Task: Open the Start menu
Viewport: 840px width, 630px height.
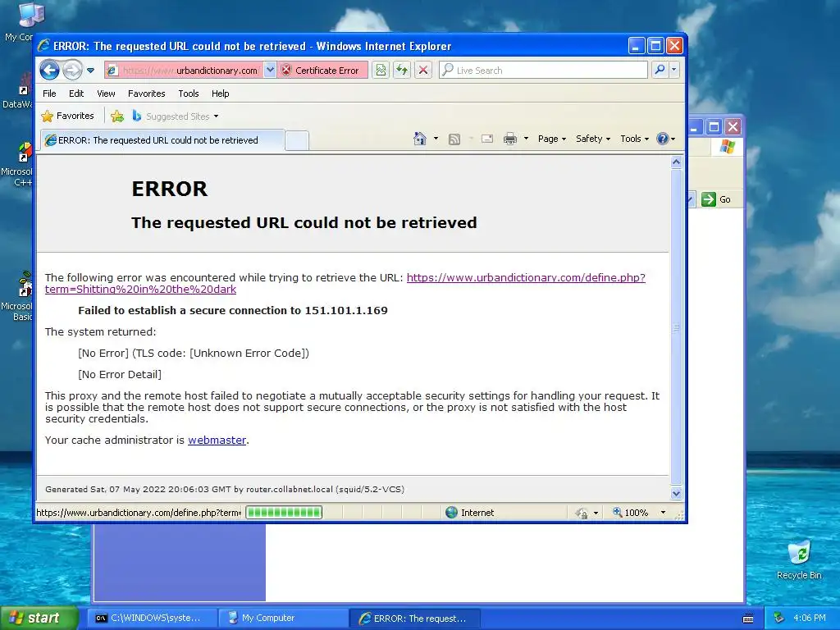Action: click(39, 618)
